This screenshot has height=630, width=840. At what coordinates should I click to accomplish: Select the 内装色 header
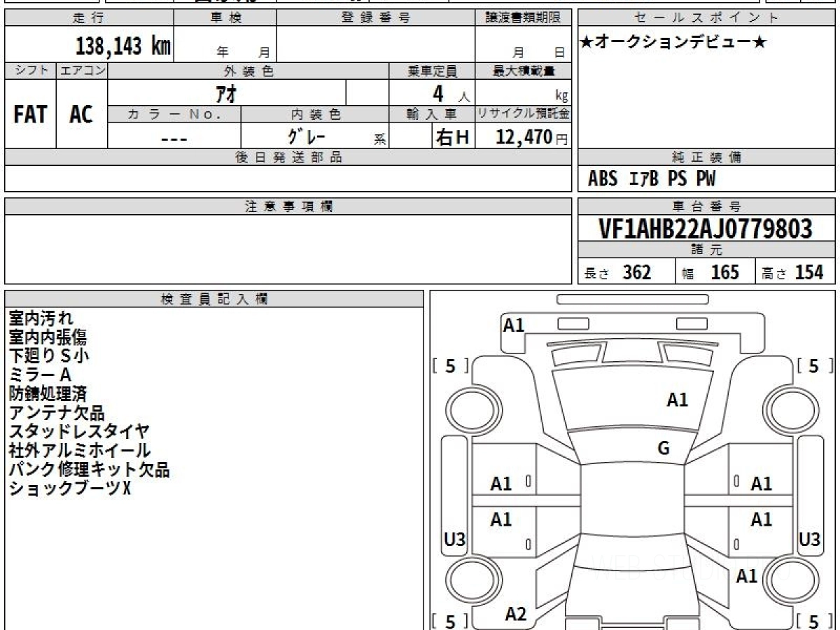[316, 114]
